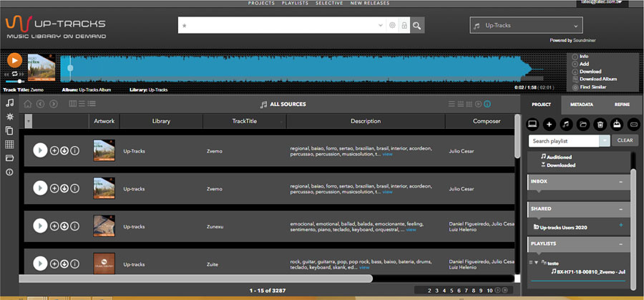Collapse the SHARED section

(620, 209)
